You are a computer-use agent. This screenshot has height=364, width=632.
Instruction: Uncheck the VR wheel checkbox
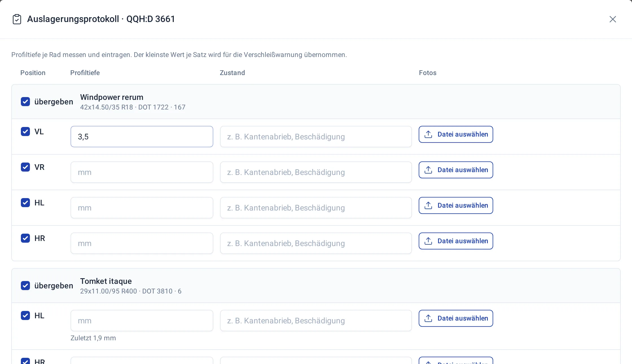tap(25, 167)
